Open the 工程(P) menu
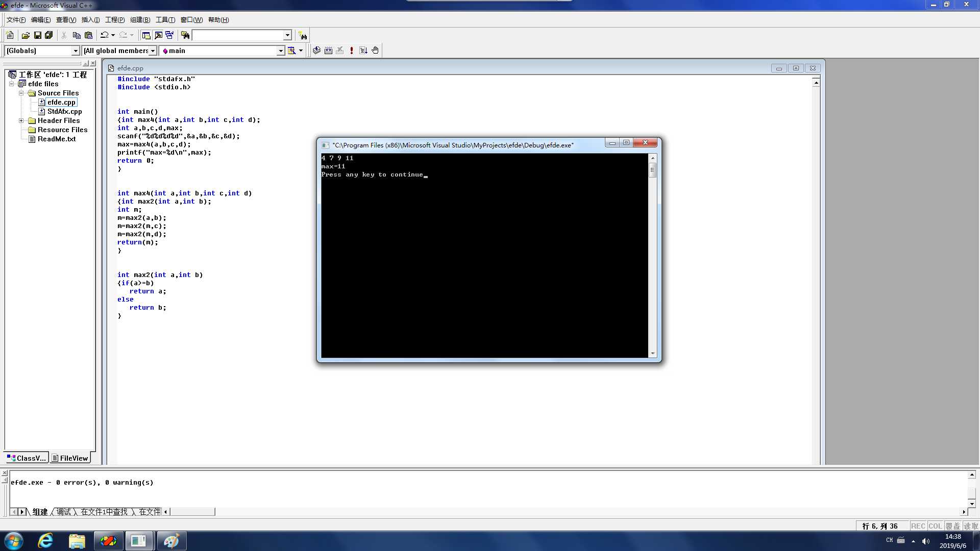The image size is (980, 551). [115, 20]
